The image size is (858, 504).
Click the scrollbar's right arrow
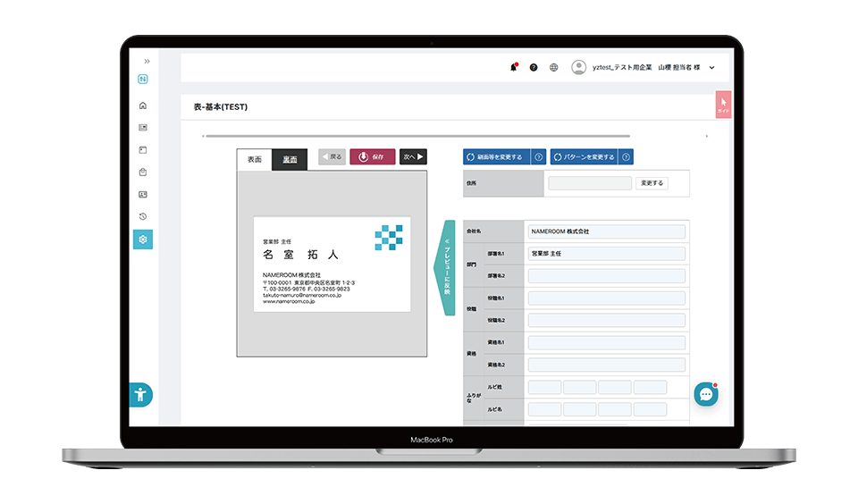(706, 136)
